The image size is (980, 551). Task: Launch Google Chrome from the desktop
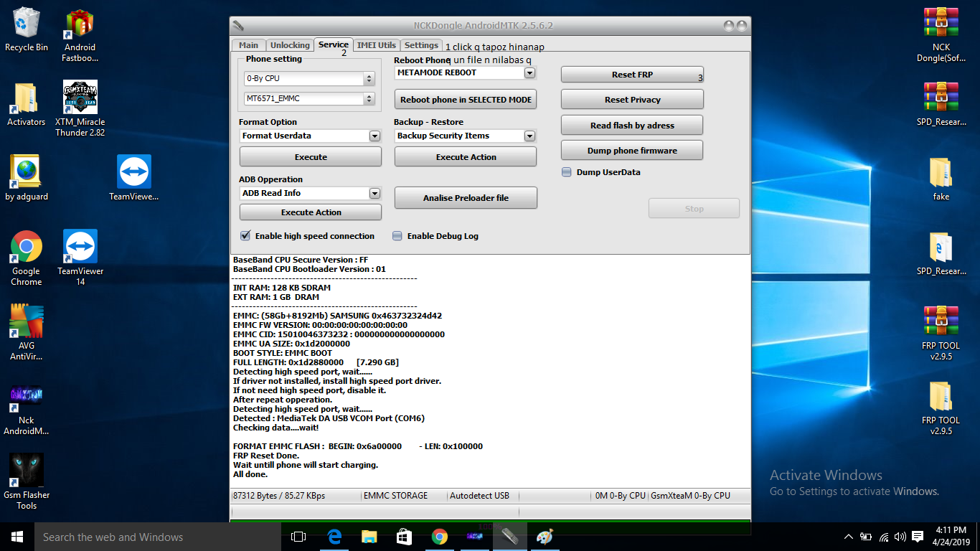pos(27,258)
